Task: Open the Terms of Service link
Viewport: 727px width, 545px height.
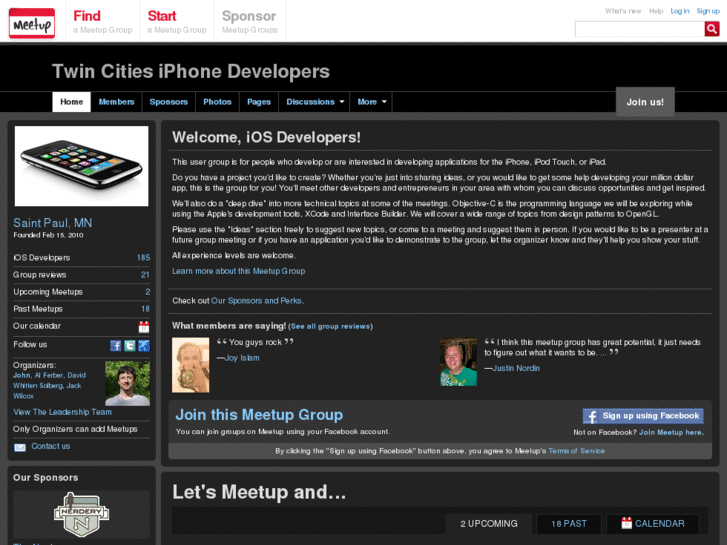Action: [x=576, y=451]
